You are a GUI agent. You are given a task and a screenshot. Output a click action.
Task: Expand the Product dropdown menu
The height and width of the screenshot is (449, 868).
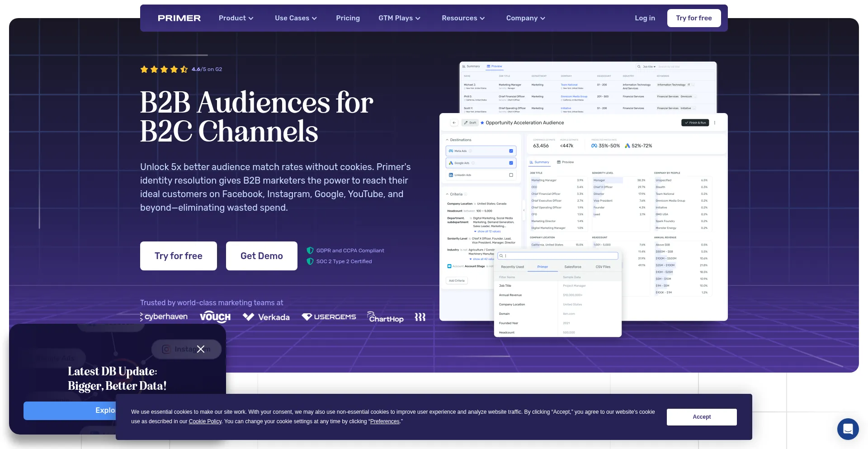(x=236, y=18)
